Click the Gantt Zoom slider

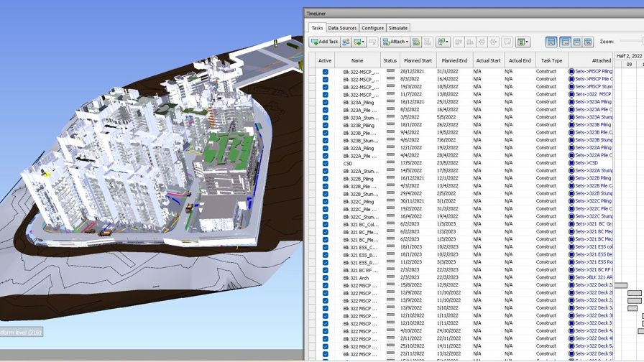[631, 41]
